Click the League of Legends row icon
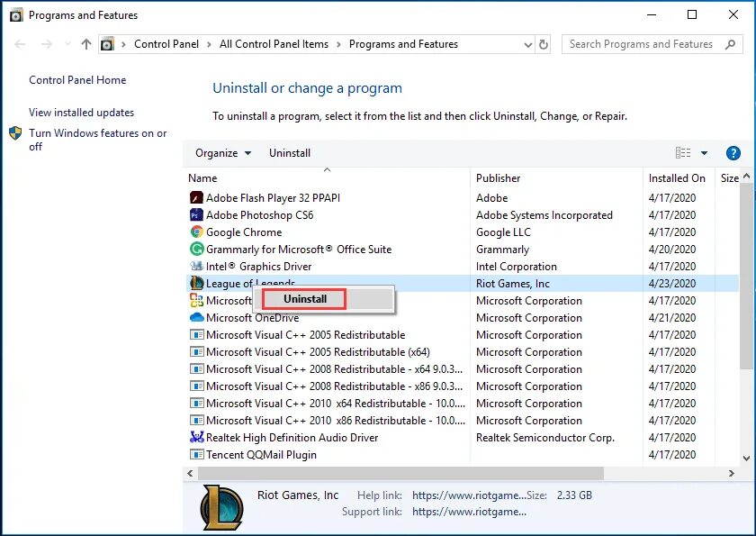Viewport: 756px width, 536px height. click(196, 283)
